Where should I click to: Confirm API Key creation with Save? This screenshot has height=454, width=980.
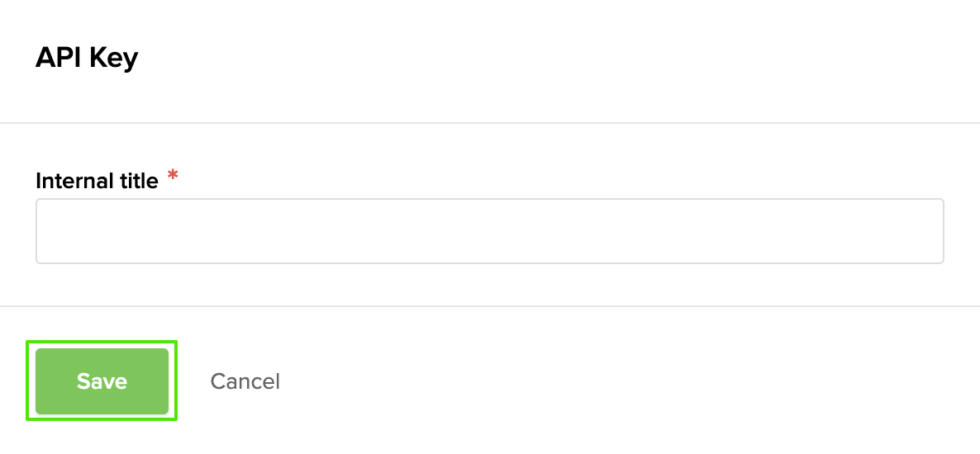[x=102, y=381]
